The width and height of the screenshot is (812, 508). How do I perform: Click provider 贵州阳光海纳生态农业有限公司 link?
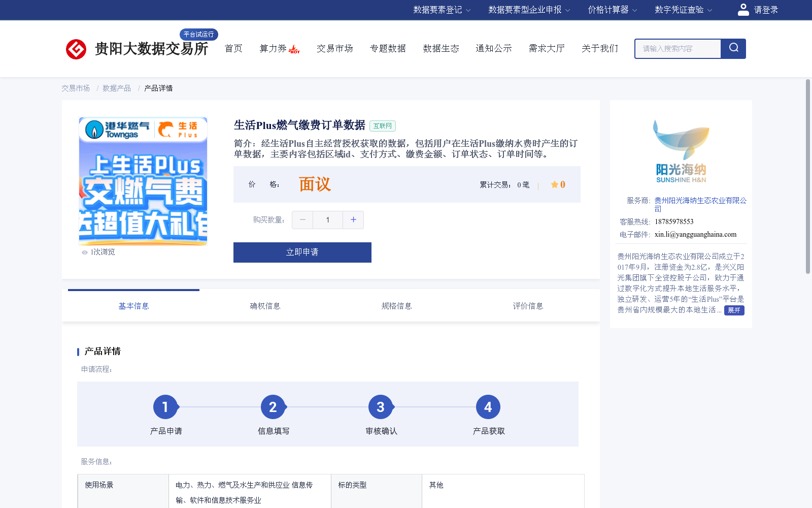coord(700,205)
